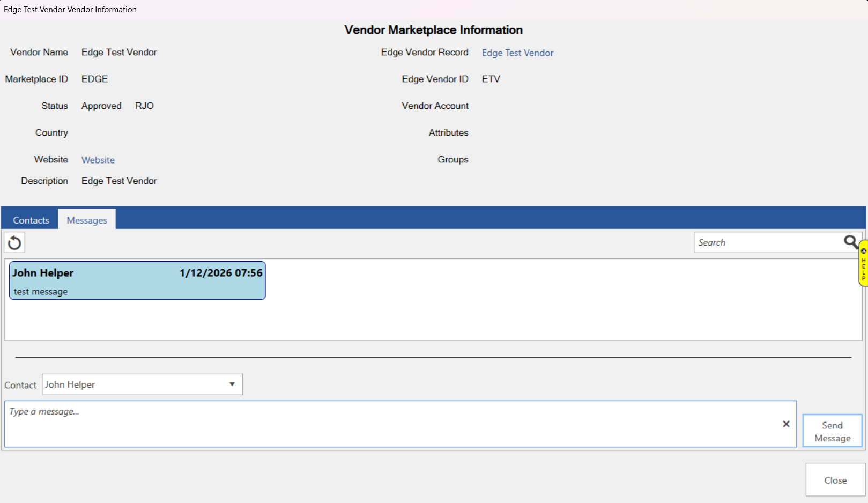Switch to the Contacts tab
Viewport: 868px width, 503px height.
coord(31,220)
